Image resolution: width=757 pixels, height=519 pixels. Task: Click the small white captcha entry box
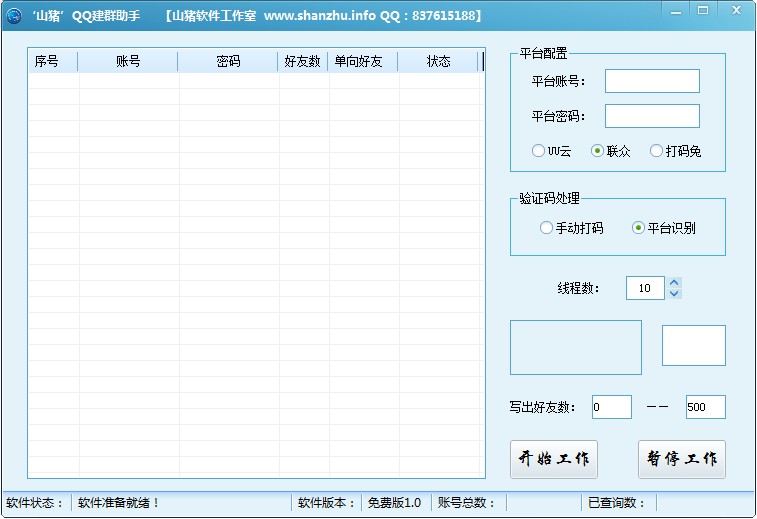tap(694, 345)
